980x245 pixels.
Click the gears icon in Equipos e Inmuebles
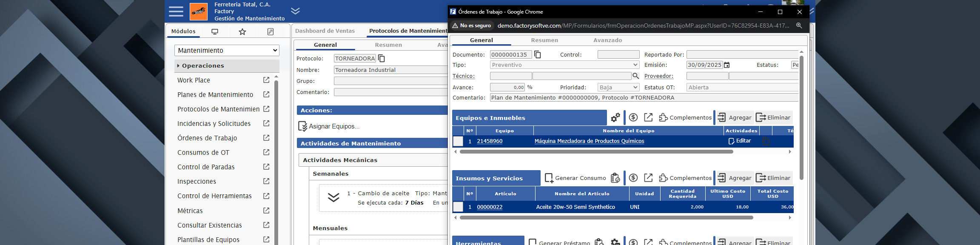(615, 117)
